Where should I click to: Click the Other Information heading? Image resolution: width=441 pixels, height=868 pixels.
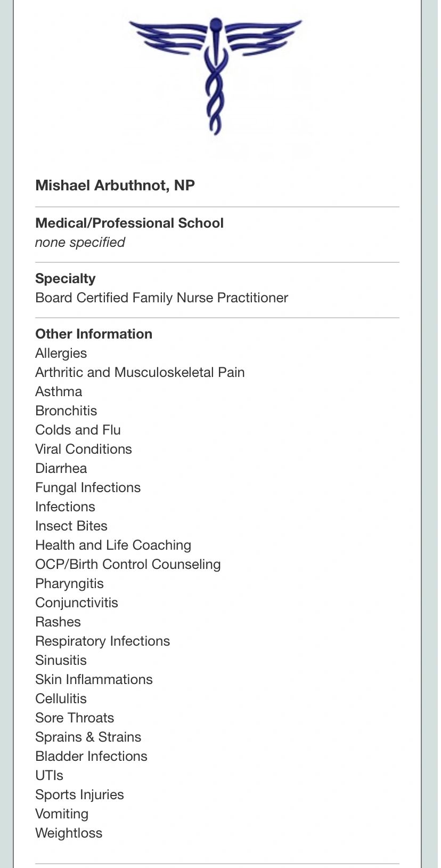point(94,334)
